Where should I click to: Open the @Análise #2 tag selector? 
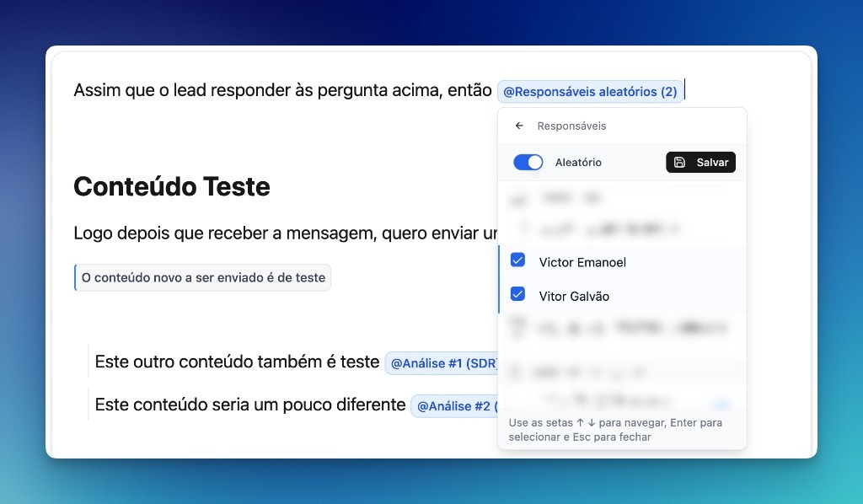pos(456,406)
